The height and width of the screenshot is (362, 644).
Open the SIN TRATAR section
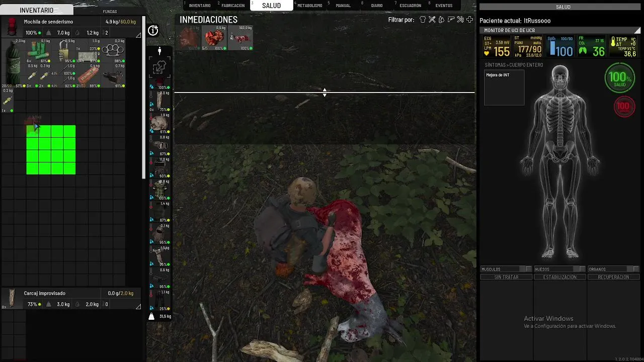click(x=506, y=277)
